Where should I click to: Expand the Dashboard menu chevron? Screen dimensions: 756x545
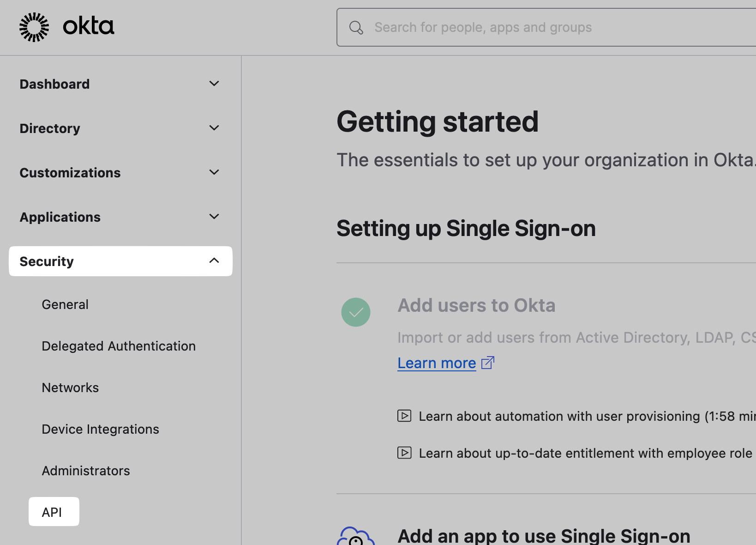[214, 84]
